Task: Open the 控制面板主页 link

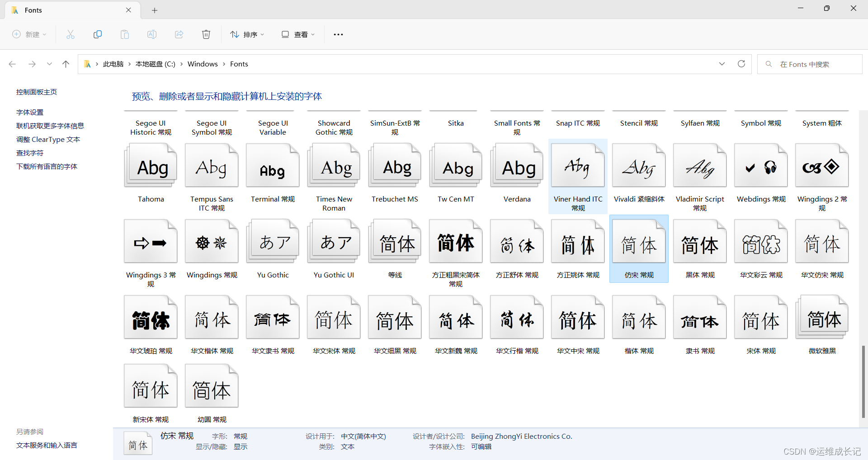Action: coord(37,92)
